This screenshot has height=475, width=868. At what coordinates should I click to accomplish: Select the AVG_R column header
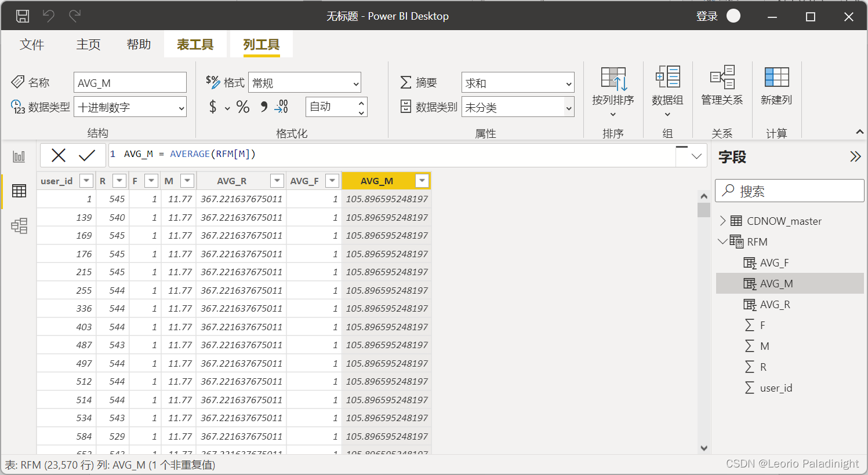232,181
